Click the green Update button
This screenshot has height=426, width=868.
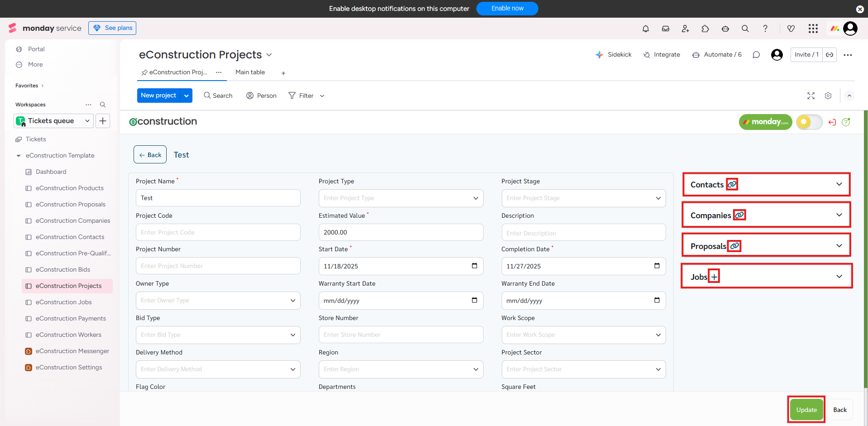click(x=806, y=410)
